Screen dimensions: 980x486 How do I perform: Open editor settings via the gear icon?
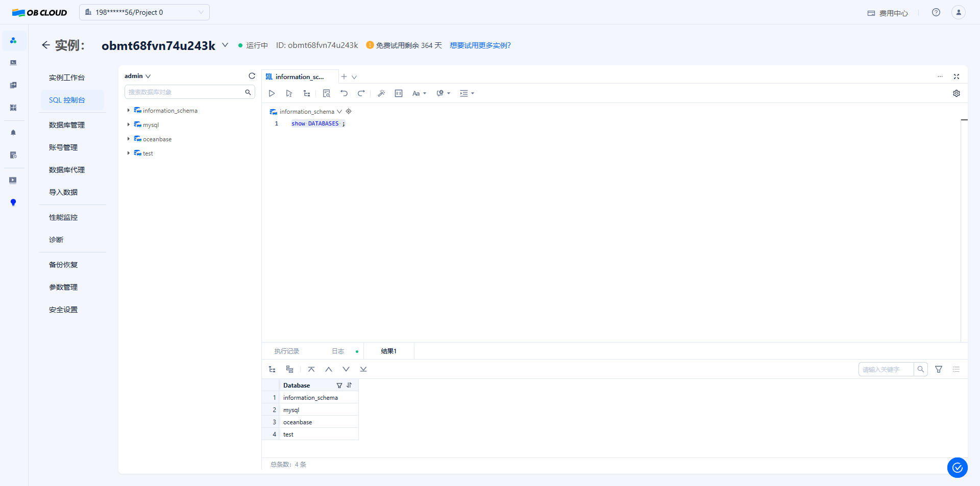(956, 93)
